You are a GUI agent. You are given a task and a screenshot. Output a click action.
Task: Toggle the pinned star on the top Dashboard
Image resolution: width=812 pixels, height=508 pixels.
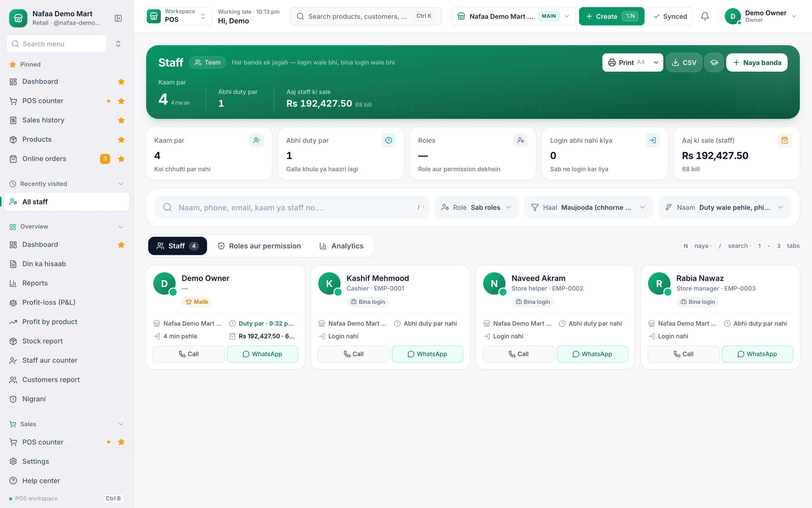(122, 82)
